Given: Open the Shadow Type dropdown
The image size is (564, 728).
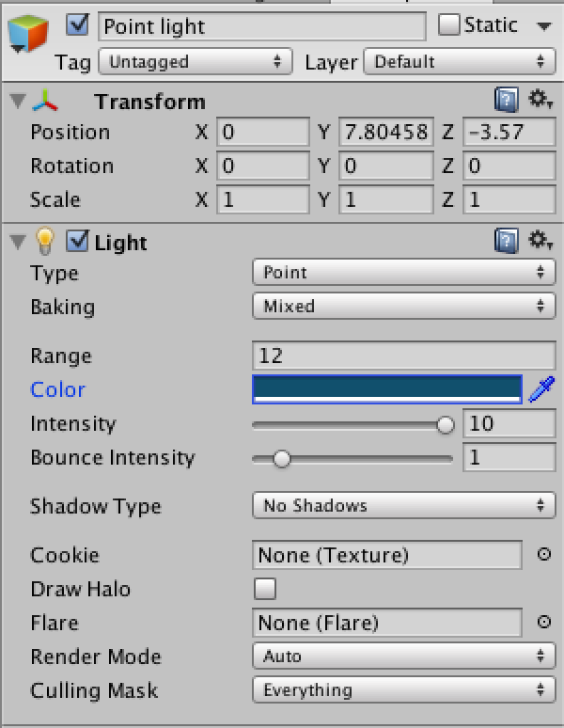Looking at the screenshot, I should point(404,505).
